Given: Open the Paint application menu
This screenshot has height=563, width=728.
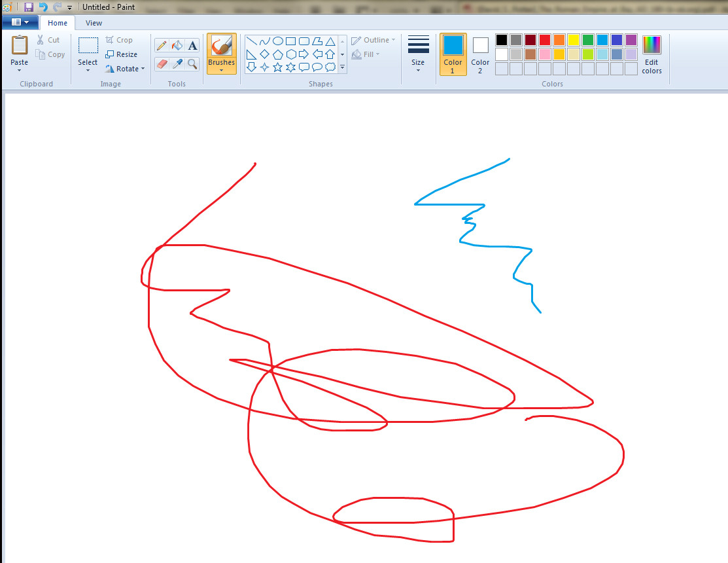Looking at the screenshot, I should [20, 22].
